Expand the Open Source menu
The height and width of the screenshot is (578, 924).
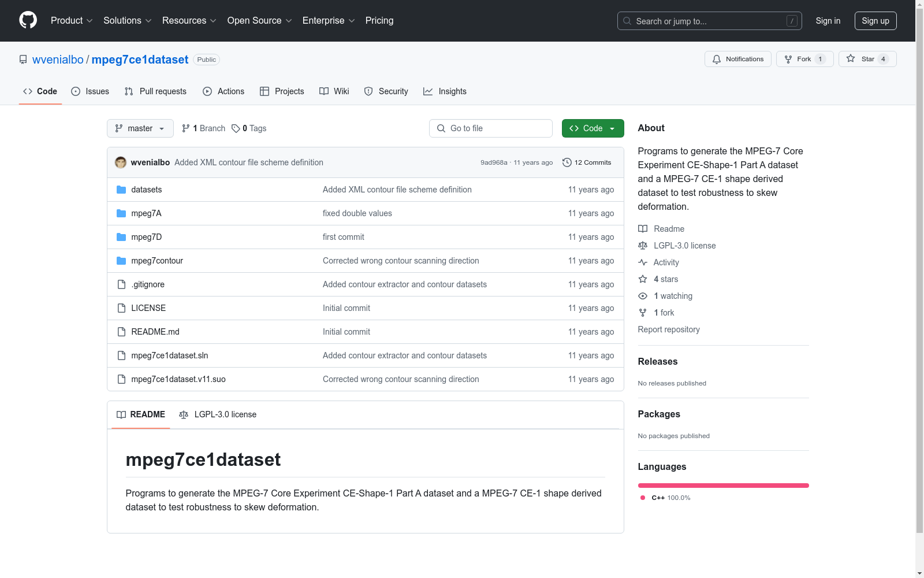260,21
